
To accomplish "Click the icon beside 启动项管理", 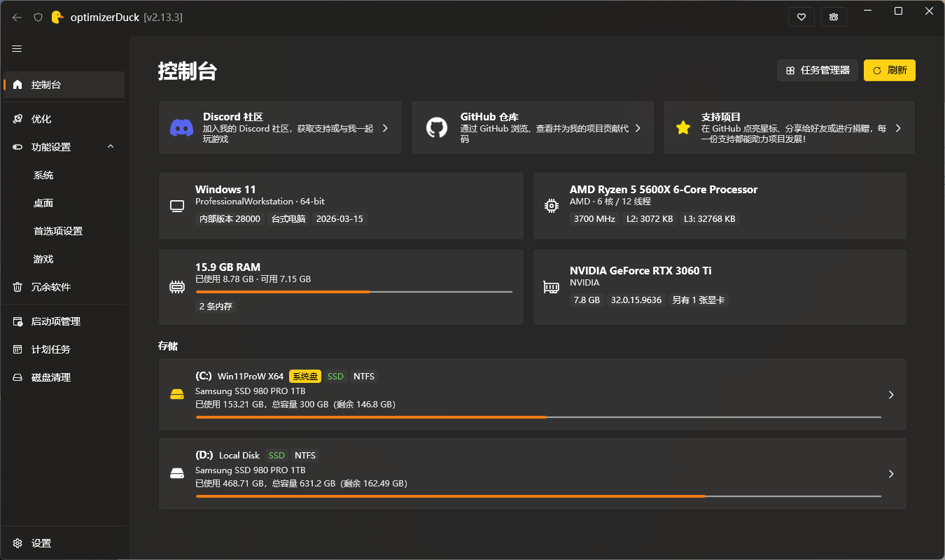I will coord(18,321).
